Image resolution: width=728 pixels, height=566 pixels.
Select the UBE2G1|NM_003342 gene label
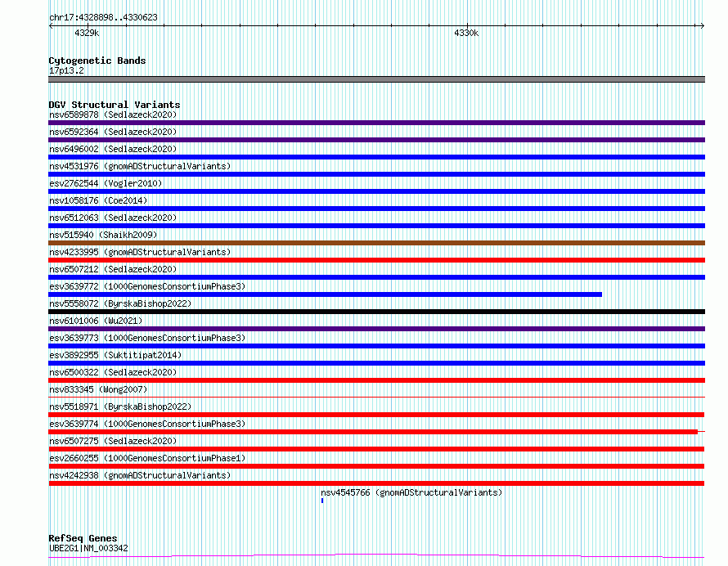[88, 548]
